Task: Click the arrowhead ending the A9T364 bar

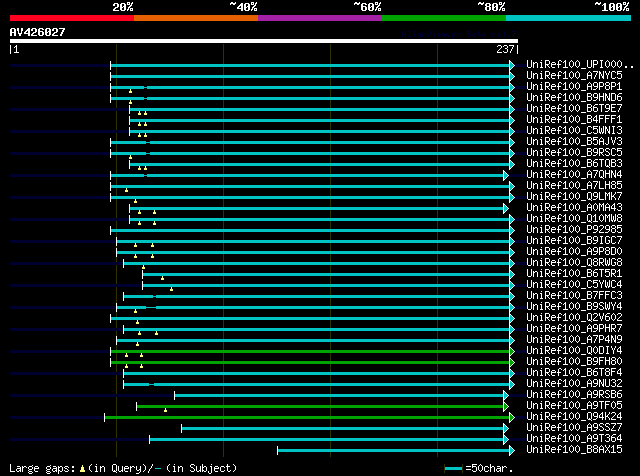Action: pyautogui.click(x=506, y=440)
